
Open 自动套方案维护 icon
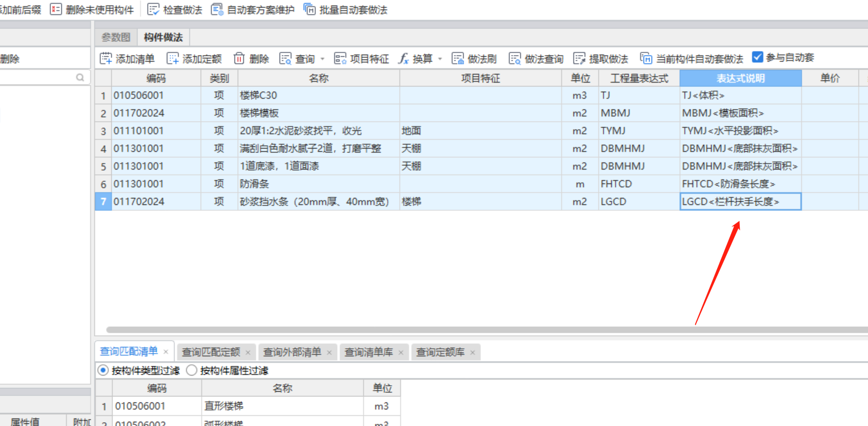(217, 10)
